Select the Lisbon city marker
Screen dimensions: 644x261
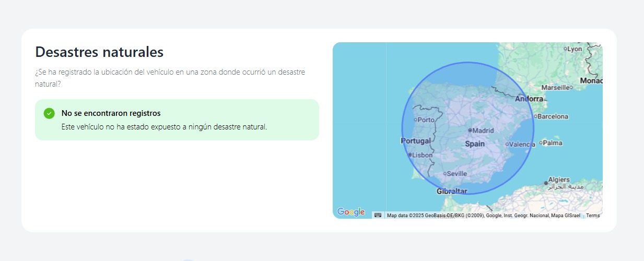click(x=410, y=155)
